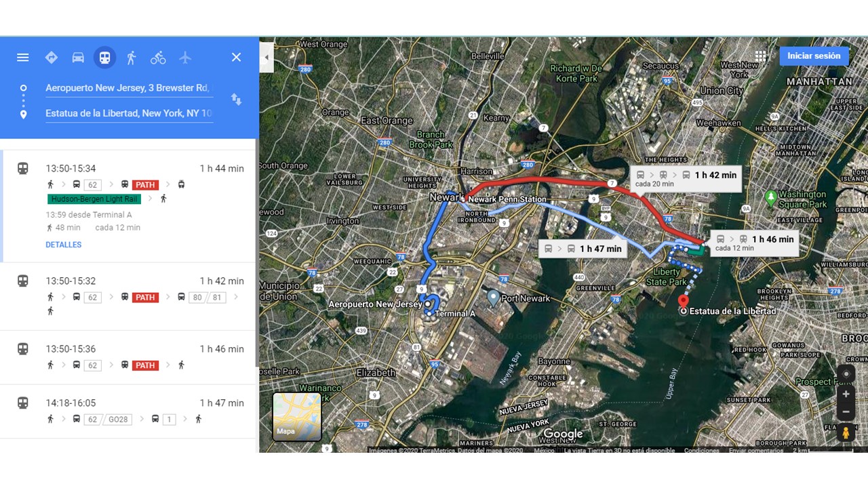Select the flights travel mode

point(185,58)
